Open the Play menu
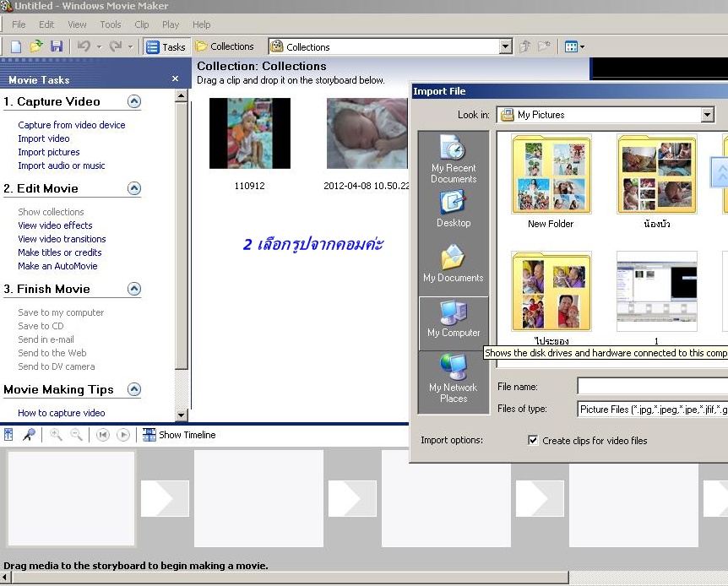Screen dimensions: 728x586 pos(171,24)
